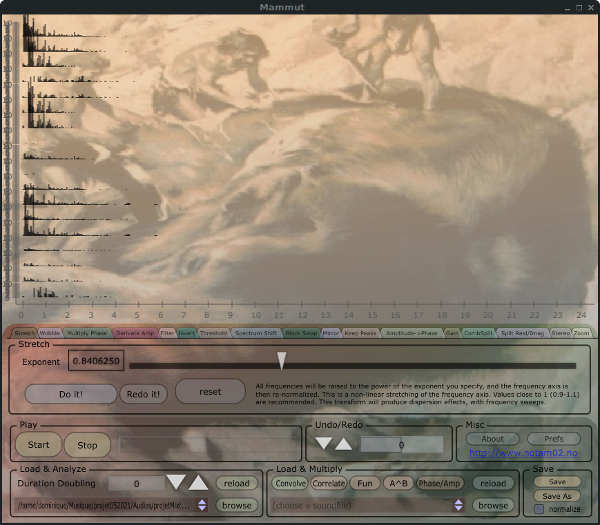Click the Exponent slider handle
This screenshot has width=600, height=525.
[x=282, y=360]
